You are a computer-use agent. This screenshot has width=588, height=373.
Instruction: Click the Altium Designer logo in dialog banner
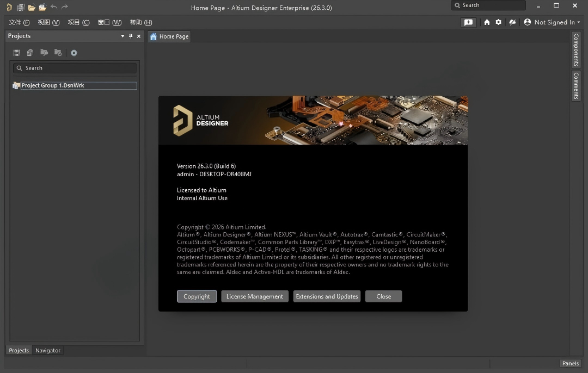pos(200,120)
